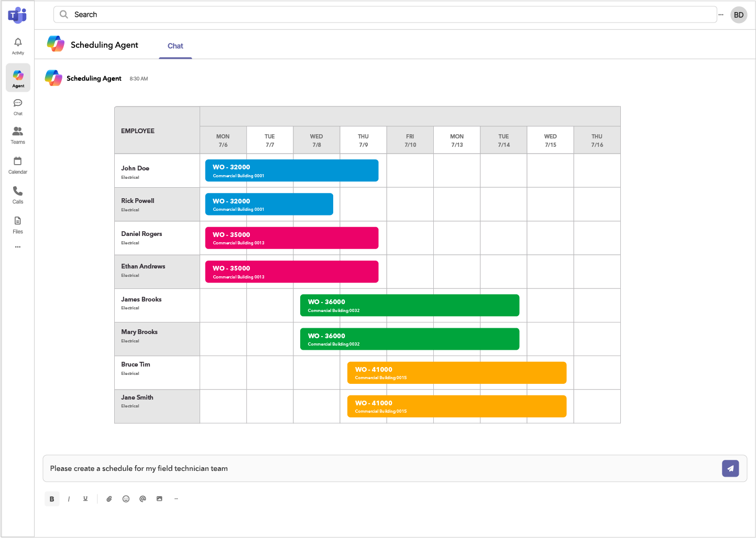Click the message sender's Copilot avatar
This screenshot has height=538, width=756.
(x=53, y=78)
